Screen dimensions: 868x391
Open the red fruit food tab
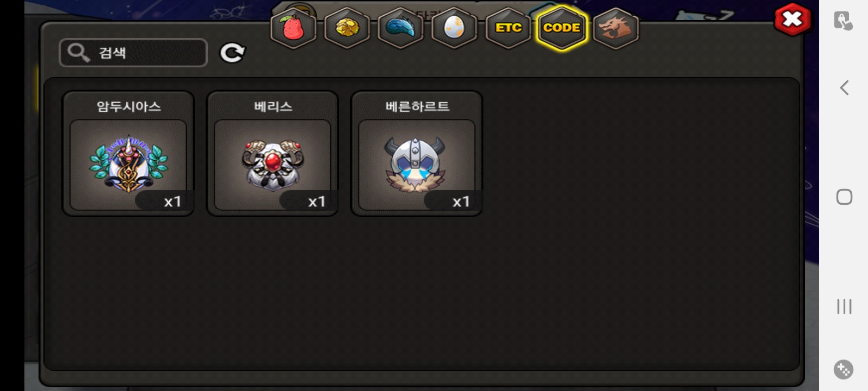click(293, 28)
